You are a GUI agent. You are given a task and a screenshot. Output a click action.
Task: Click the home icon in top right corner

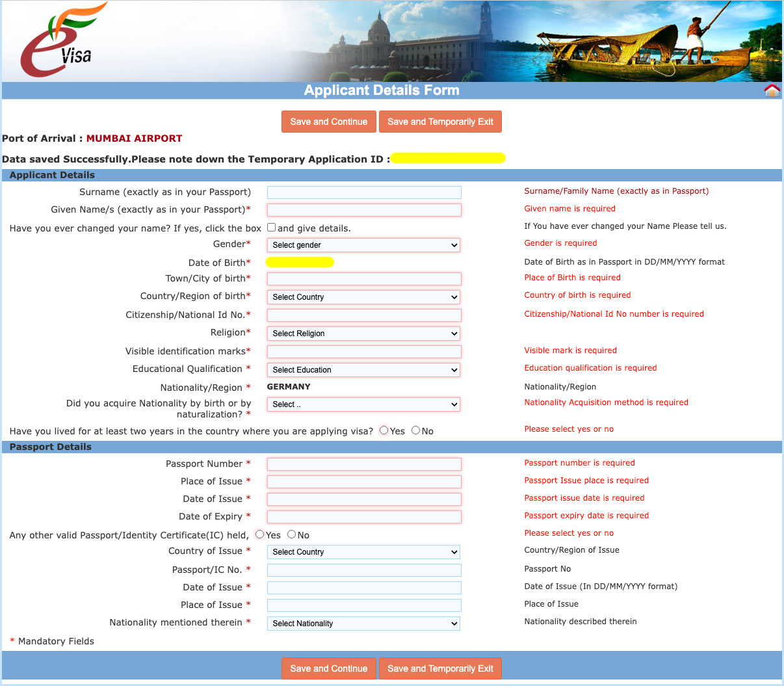coord(771,90)
